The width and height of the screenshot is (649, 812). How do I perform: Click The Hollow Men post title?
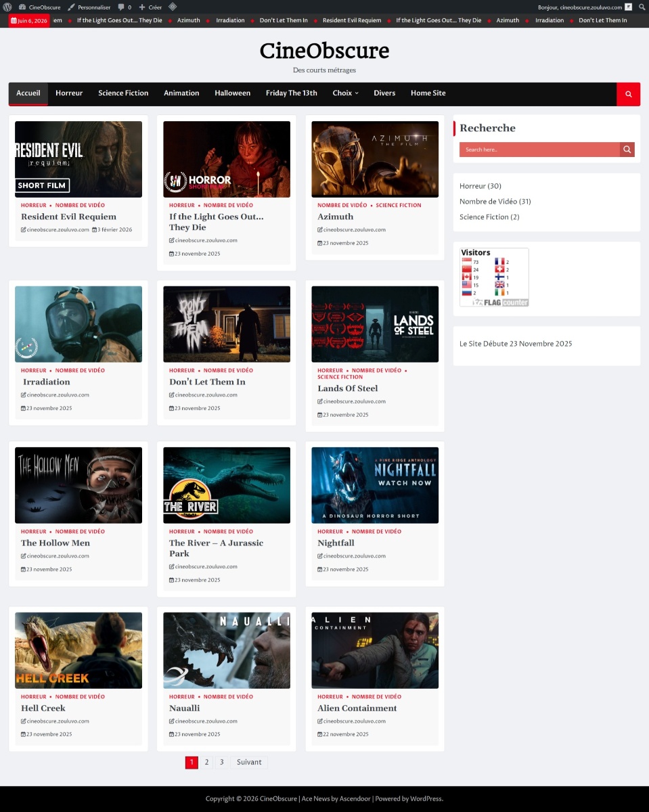click(x=55, y=543)
